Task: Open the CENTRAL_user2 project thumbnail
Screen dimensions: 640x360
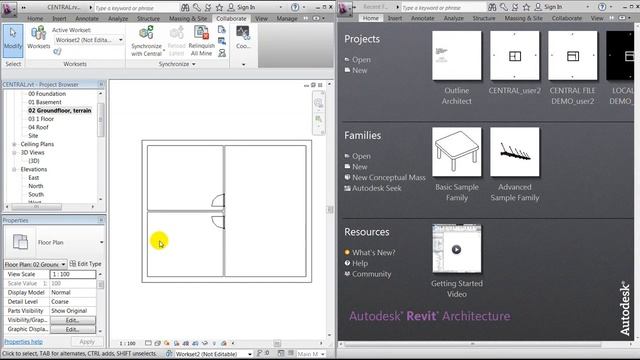Action: 514,56
